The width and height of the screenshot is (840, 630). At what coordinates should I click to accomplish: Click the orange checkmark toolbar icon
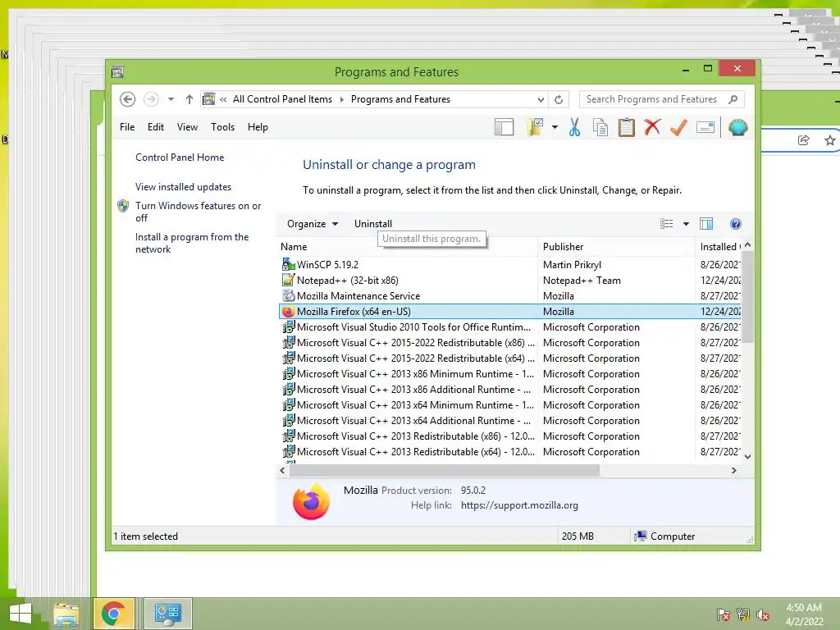[678, 127]
